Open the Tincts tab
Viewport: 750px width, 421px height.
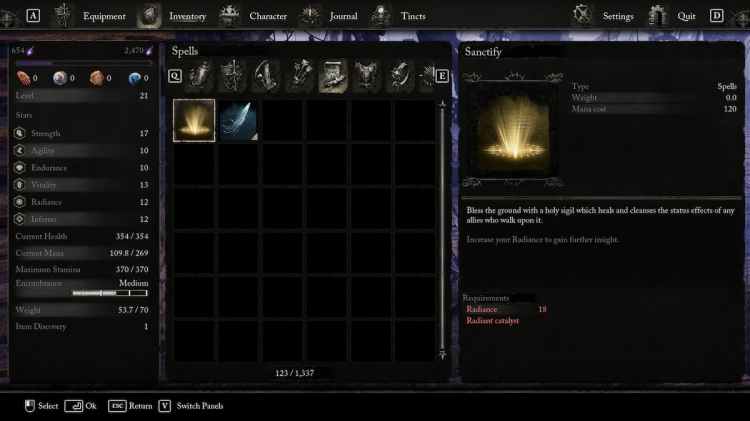(x=413, y=16)
